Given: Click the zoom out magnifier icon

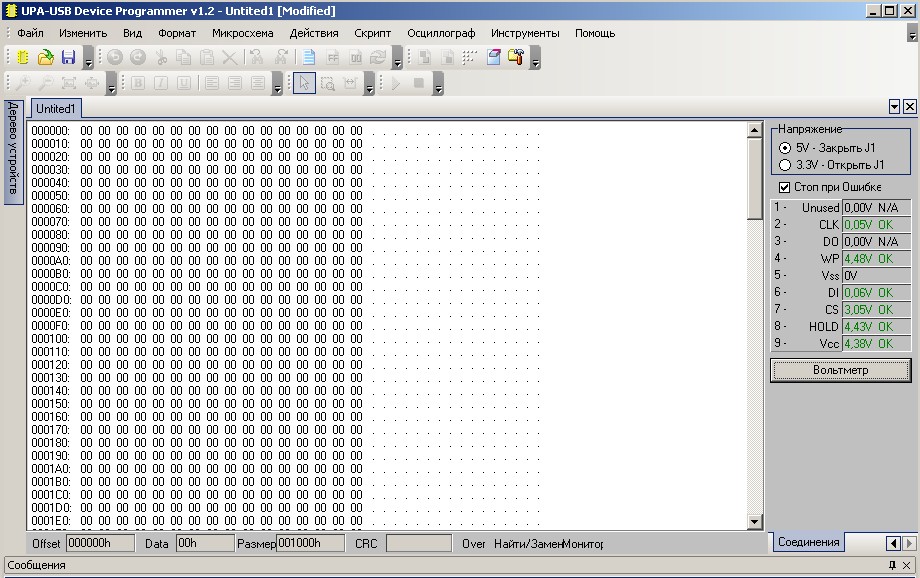Looking at the screenshot, I should [46, 83].
